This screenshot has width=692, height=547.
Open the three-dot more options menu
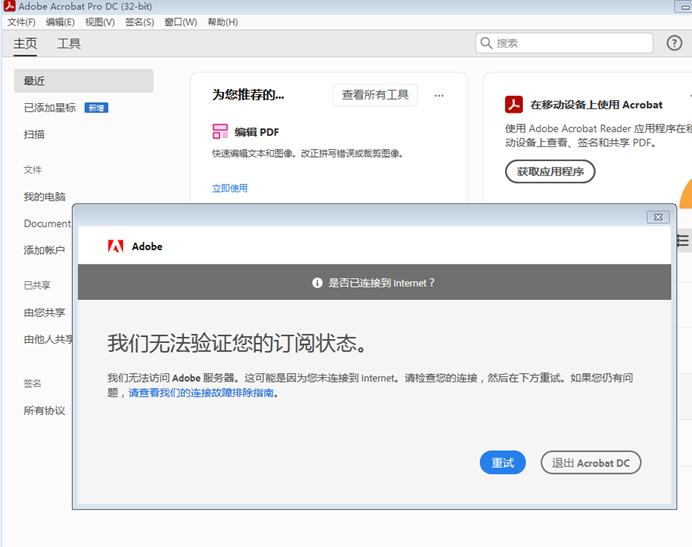coord(439,96)
